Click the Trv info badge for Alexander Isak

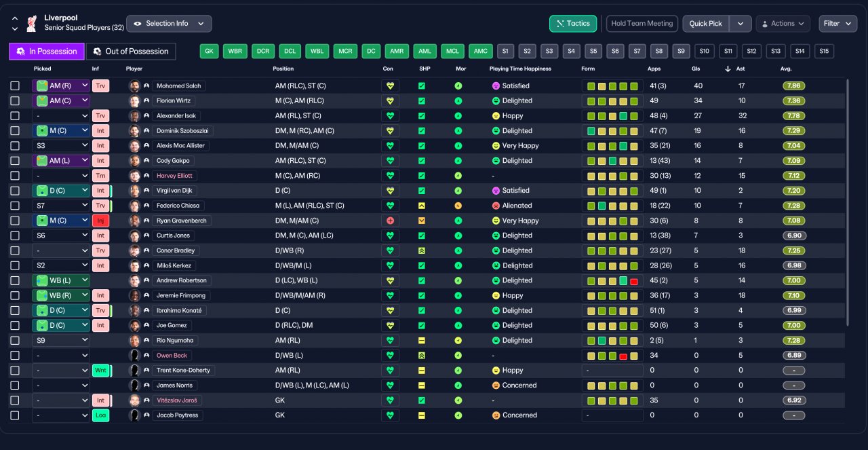[100, 116]
